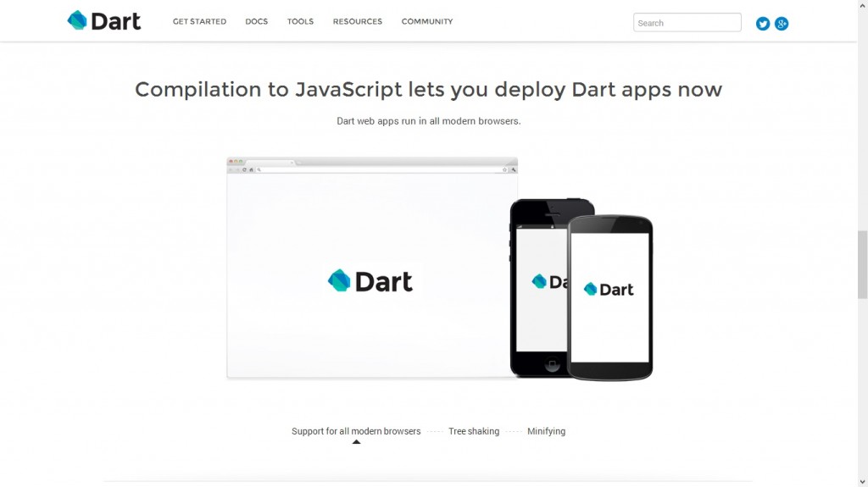Click the 'Compilation to JavaScript' heading
The image size is (868, 487).
pos(428,90)
